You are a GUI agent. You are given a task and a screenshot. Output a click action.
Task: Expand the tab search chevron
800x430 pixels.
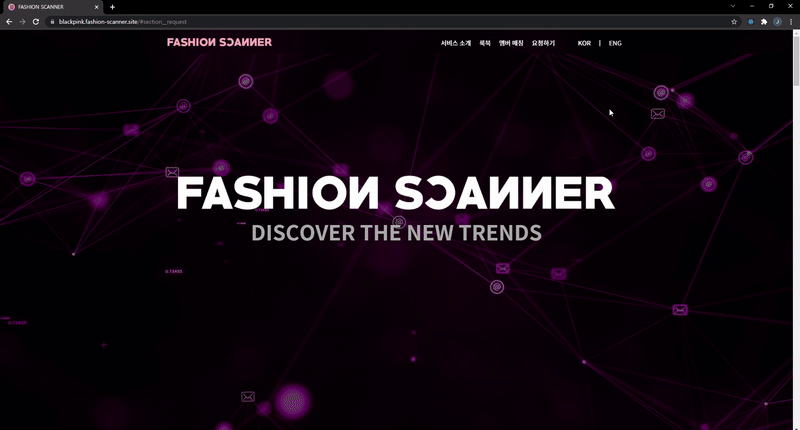(733, 6)
